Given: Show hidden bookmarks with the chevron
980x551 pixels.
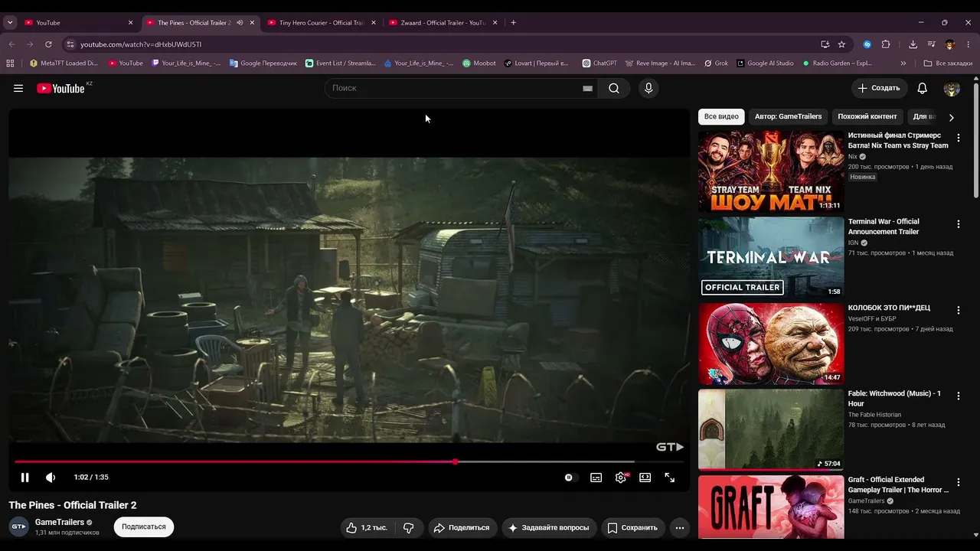Looking at the screenshot, I should [903, 64].
